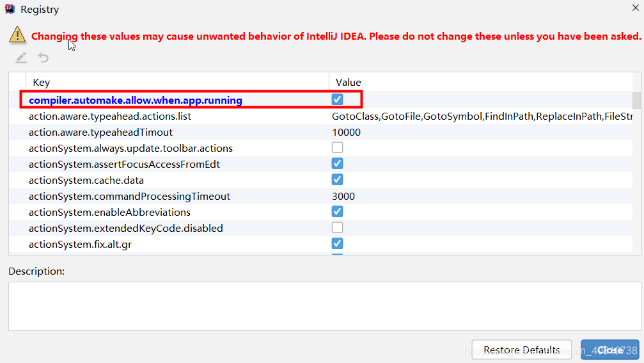The height and width of the screenshot is (363, 644).
Task: Click the GotoClass,GotoFile,GotoSymbol value cell
Action: pos(482,117)
